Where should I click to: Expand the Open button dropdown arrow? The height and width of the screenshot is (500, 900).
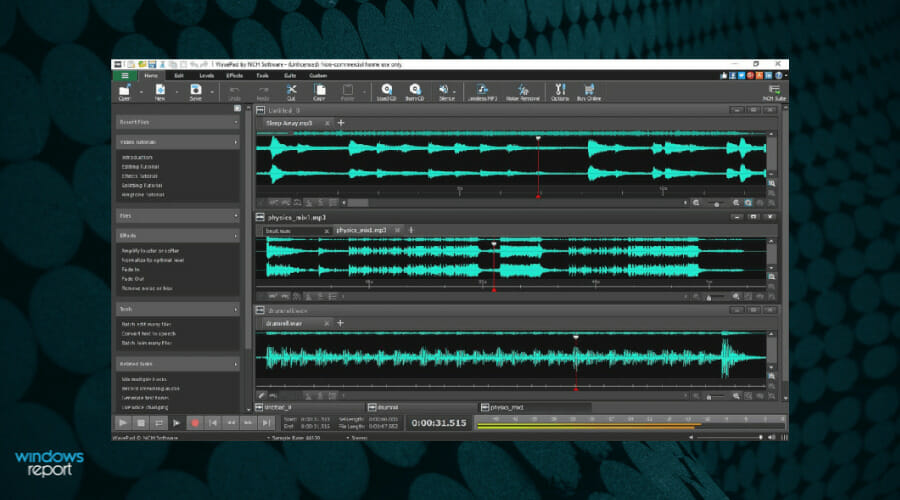click(141, 92)
